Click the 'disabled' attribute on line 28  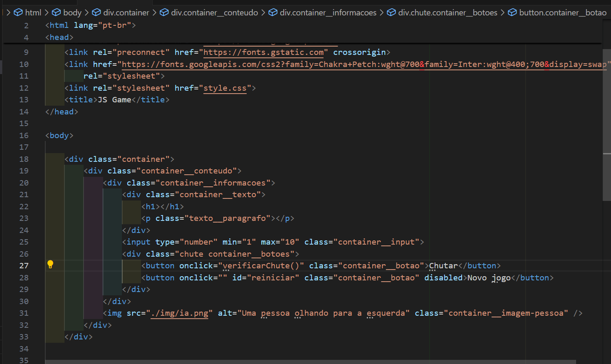point(443,278)
